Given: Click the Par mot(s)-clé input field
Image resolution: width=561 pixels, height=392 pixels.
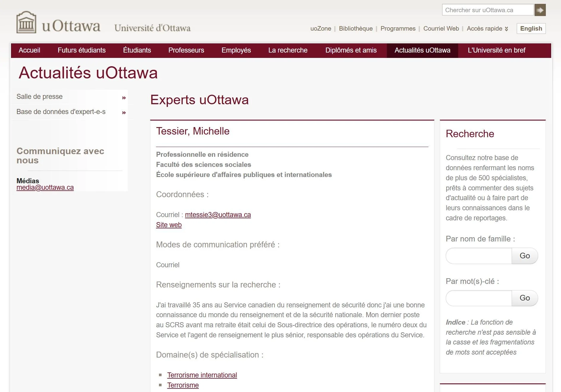Looking at the screenshot, I should [479, 298].
